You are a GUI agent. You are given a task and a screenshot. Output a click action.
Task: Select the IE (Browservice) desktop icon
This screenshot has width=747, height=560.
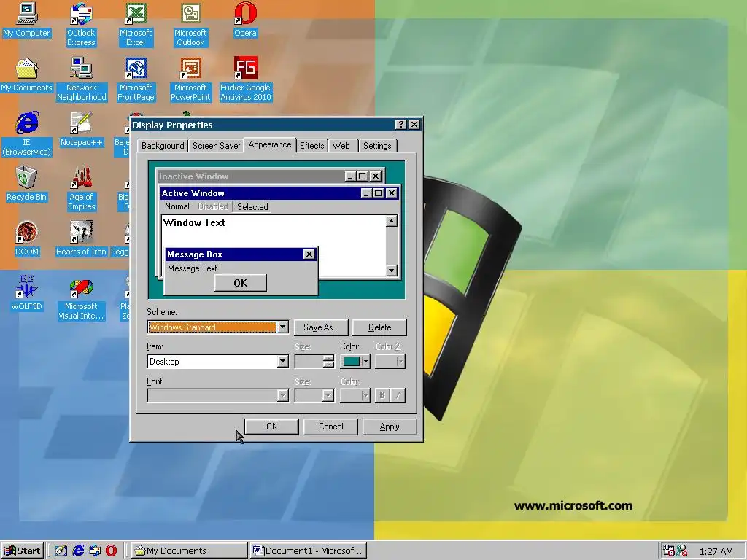26,134
